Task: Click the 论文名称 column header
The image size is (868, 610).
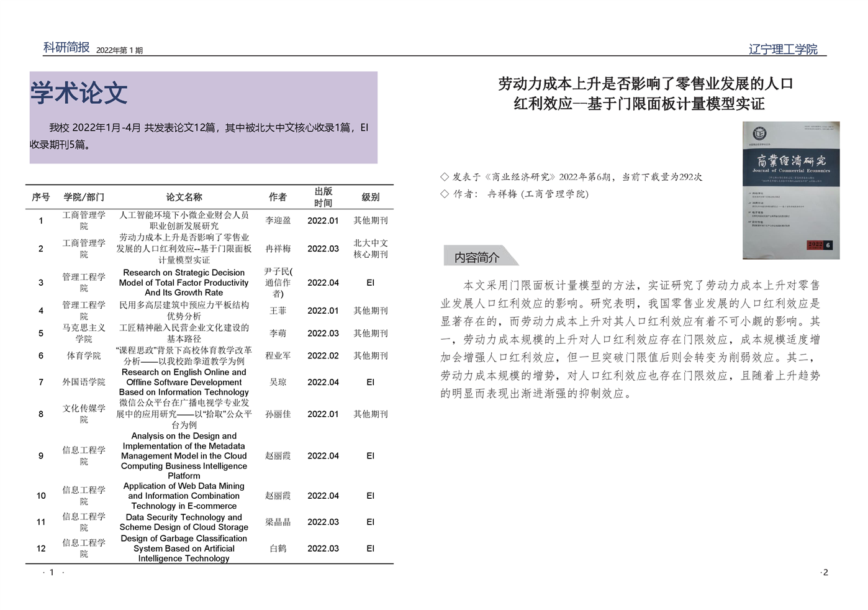Action: pos(184,197)
